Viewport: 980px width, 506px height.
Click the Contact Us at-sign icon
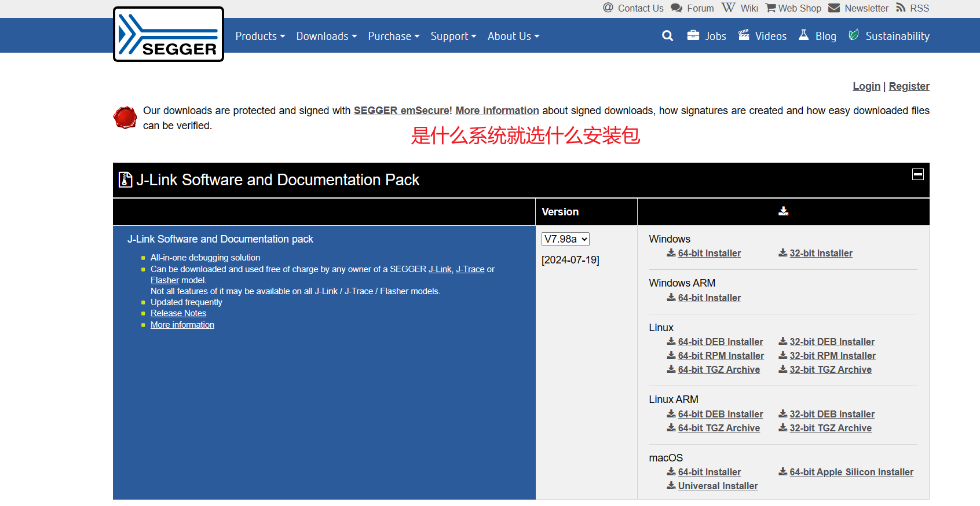point(608,8)
